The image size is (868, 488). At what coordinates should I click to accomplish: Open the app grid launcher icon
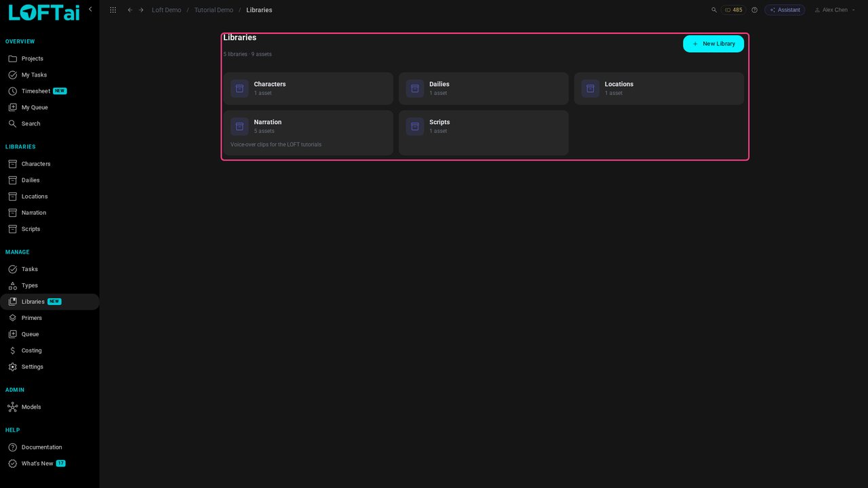pyautogui.click(x=113, y=10)
